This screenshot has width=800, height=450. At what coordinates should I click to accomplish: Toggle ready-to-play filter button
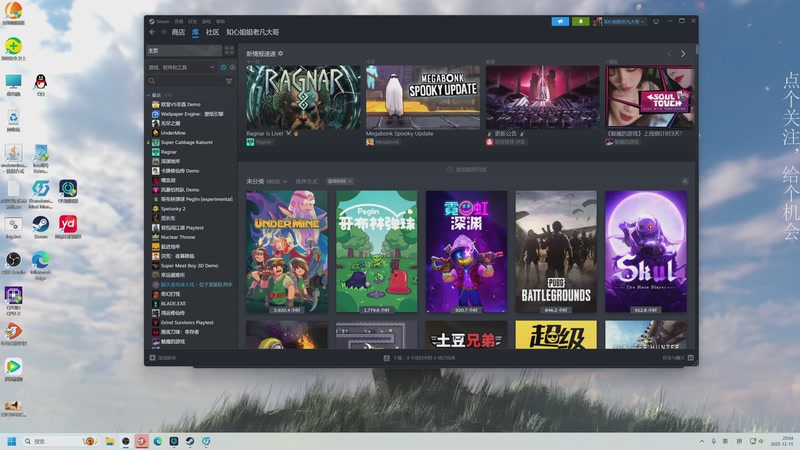tap(233, 67)
